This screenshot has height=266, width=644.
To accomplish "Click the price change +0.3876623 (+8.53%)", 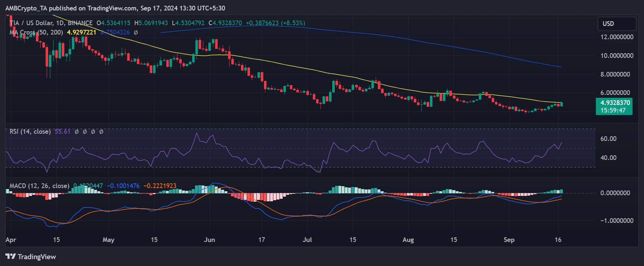I will tap(275, 23).
